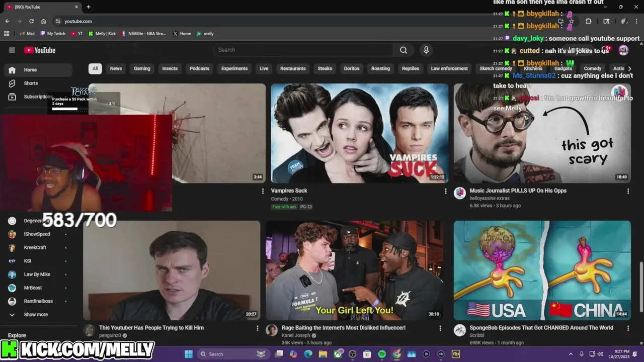This screenshot has height=362, width=644.
Task: Click the Windows taskbar search box
Action: [232, 354]
